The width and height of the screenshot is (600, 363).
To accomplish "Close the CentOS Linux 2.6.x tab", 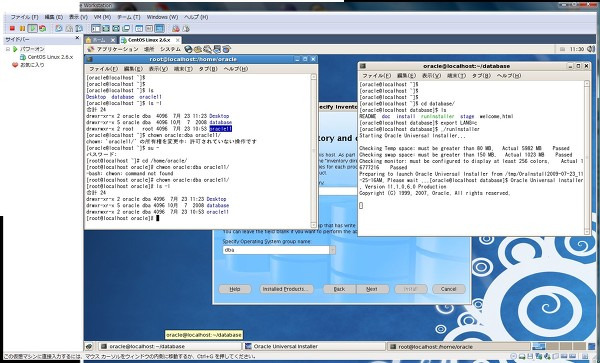I will (178, 40).
